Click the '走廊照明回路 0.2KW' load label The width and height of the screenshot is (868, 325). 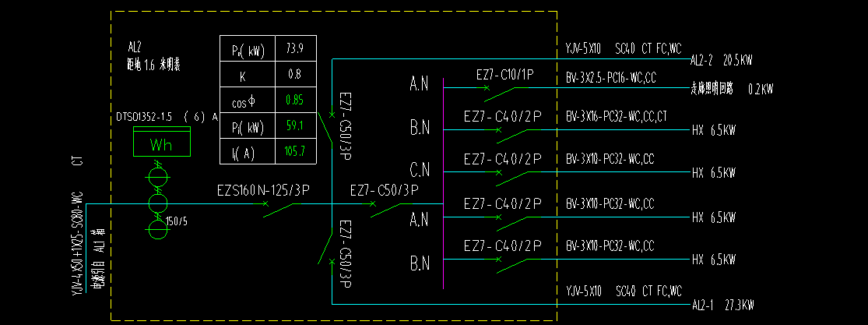click(x=732, y=88)
